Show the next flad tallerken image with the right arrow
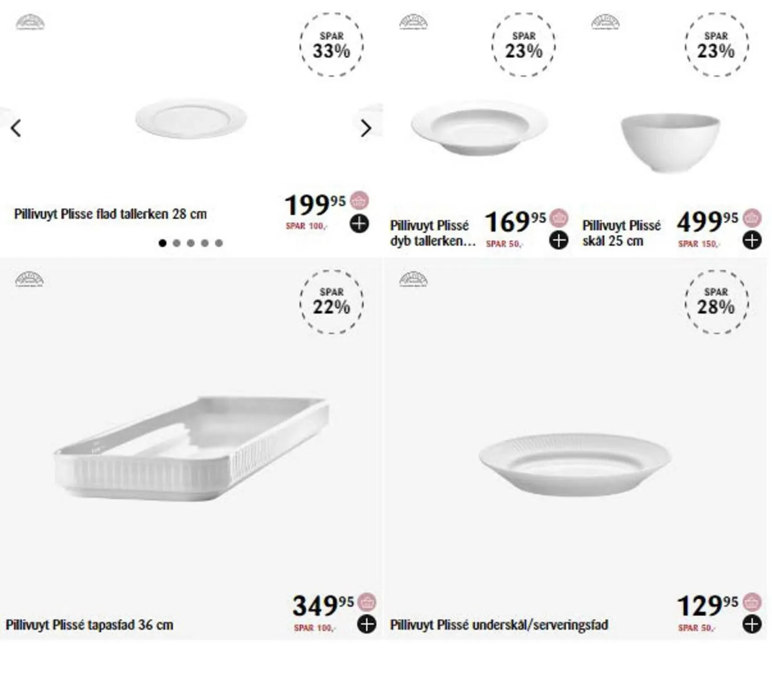This screenshot has width=772, height=700. tap(365, 128)
